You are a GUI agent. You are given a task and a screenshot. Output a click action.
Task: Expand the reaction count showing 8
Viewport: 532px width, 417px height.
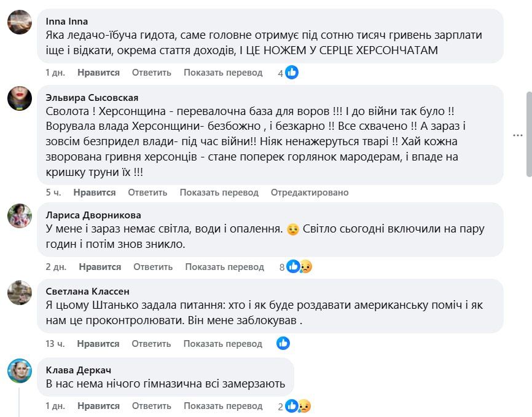point(280,266)
